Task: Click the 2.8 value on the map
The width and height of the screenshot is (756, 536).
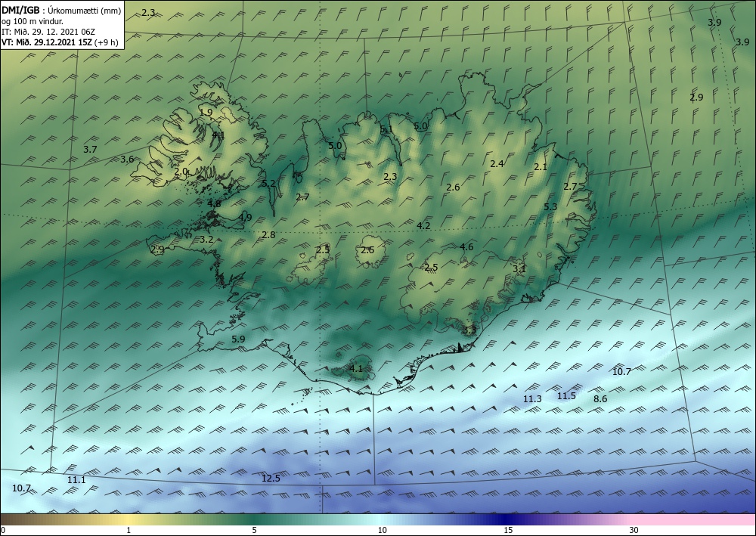Action: (268, 235)
